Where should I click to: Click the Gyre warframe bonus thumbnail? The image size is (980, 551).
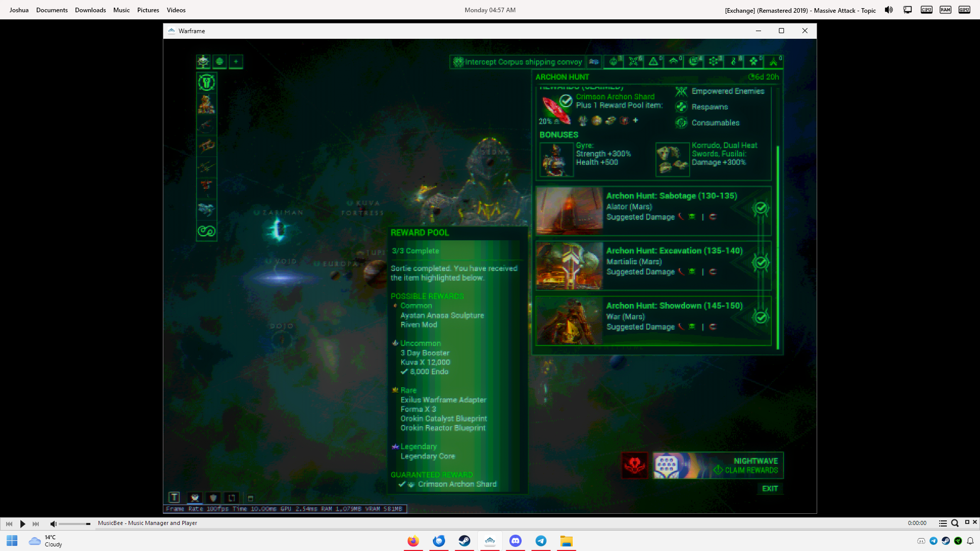click(x=556, y=159)
